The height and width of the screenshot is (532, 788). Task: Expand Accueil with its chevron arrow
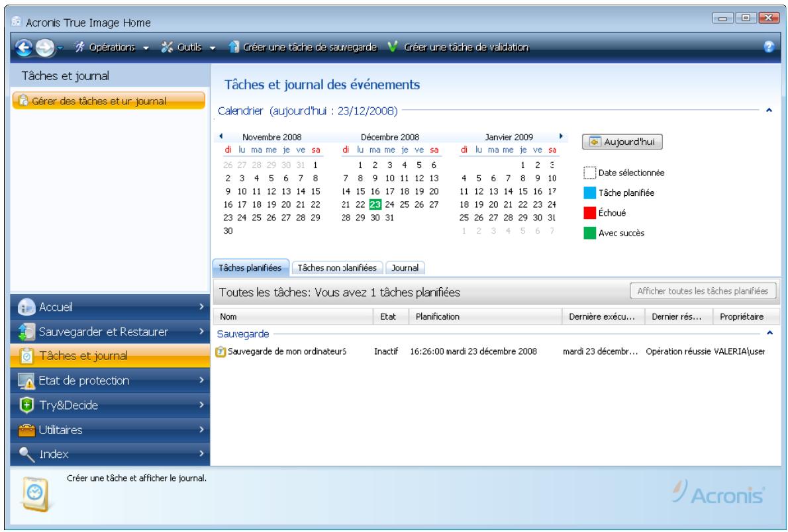tap(201, 306)
